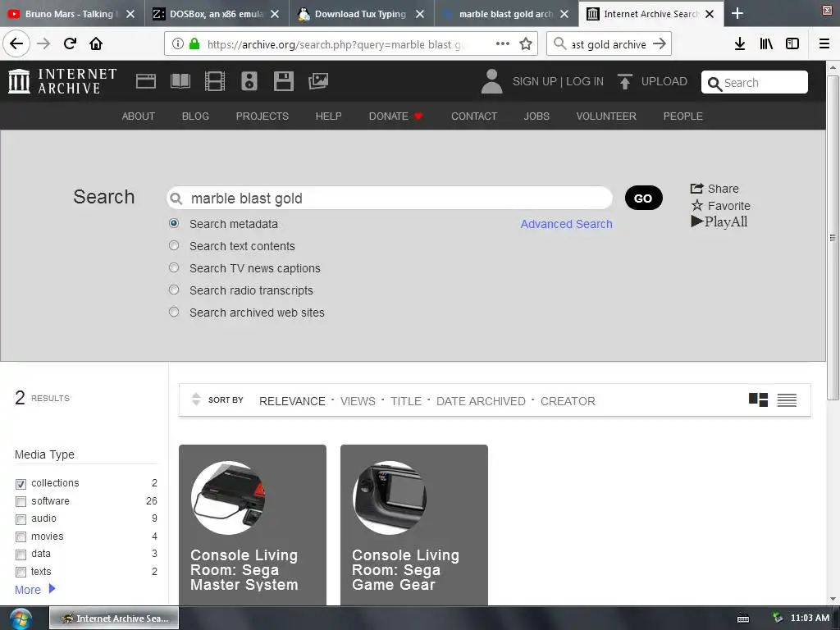Check the audio media type filter
Screen dimensions: 840x630
pos(21,519)
